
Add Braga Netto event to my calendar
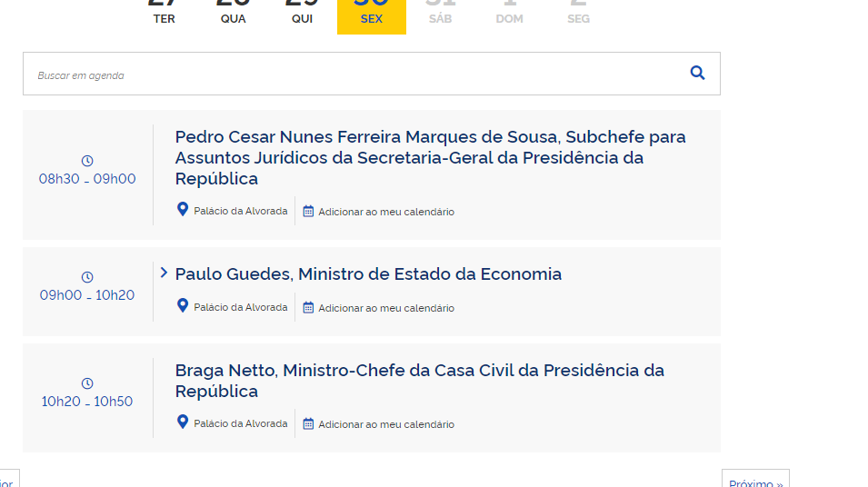[x=385, y=424]
